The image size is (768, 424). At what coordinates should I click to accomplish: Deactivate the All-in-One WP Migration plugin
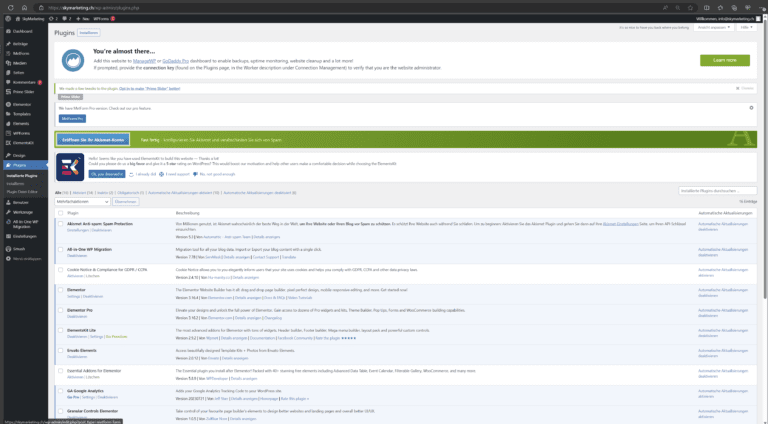[x=77, y=256]
